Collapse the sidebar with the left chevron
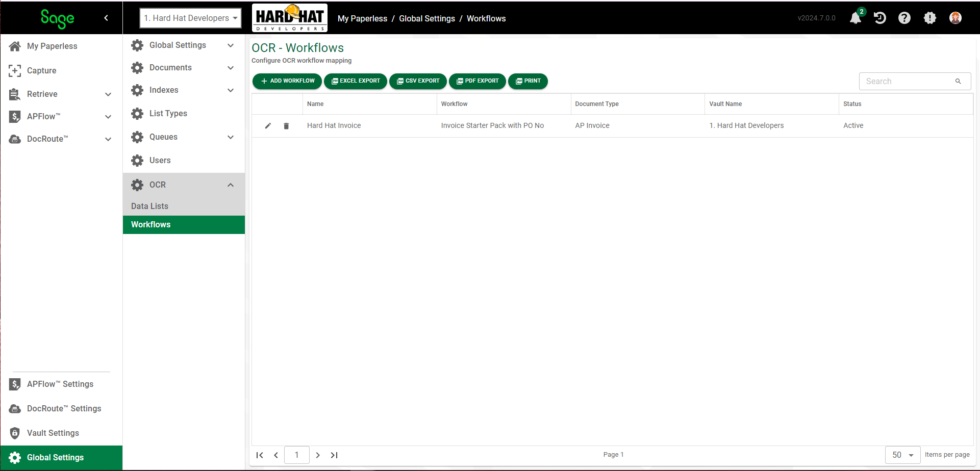The height and width of the screenshot is (471, 980). pos(106,18)
